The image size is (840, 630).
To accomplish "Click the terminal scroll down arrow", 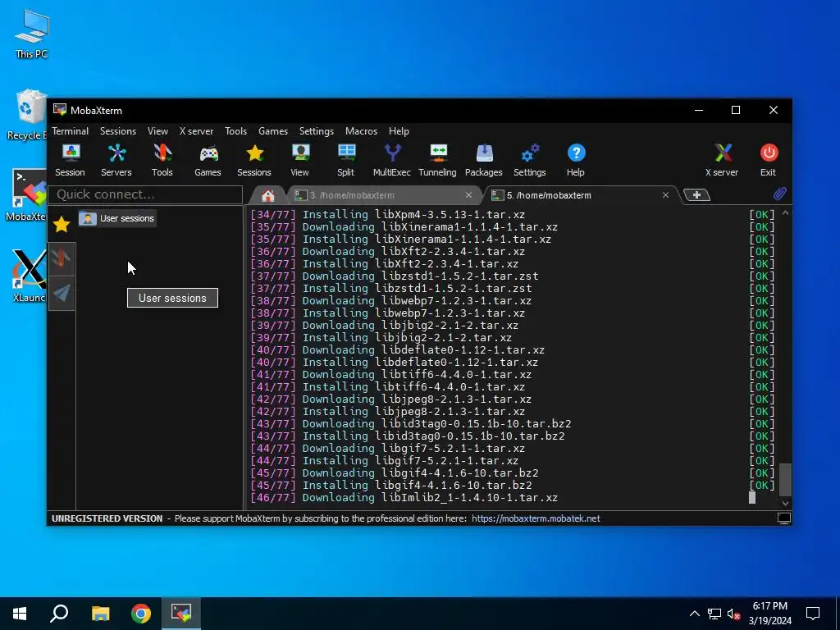I will click(x=785, y=503).
